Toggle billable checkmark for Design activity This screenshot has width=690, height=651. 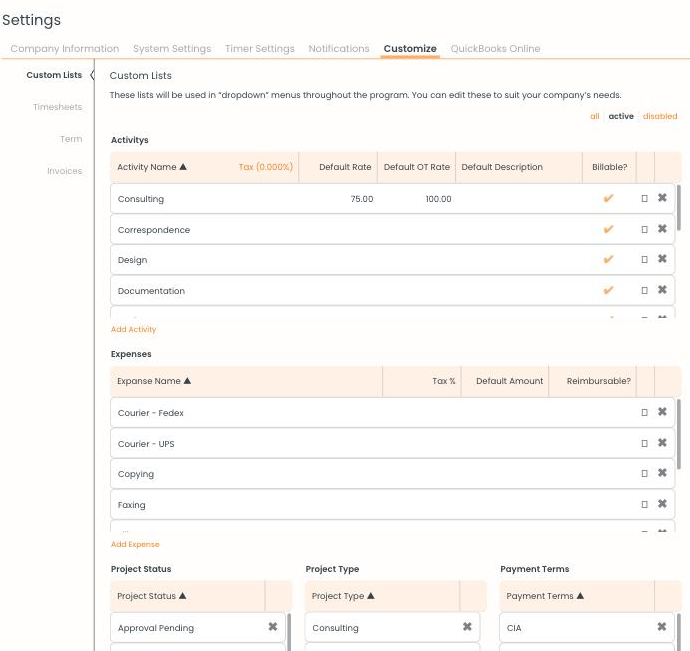(x=608, y=259)
